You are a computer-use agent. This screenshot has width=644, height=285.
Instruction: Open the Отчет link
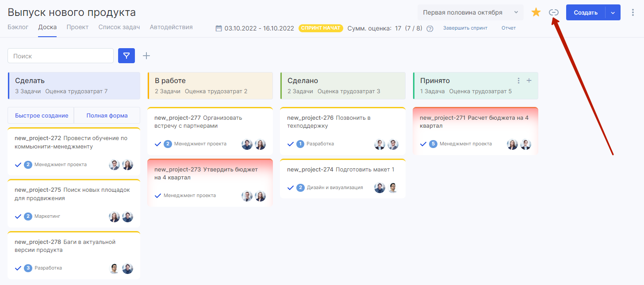click(x=509, y=28)
